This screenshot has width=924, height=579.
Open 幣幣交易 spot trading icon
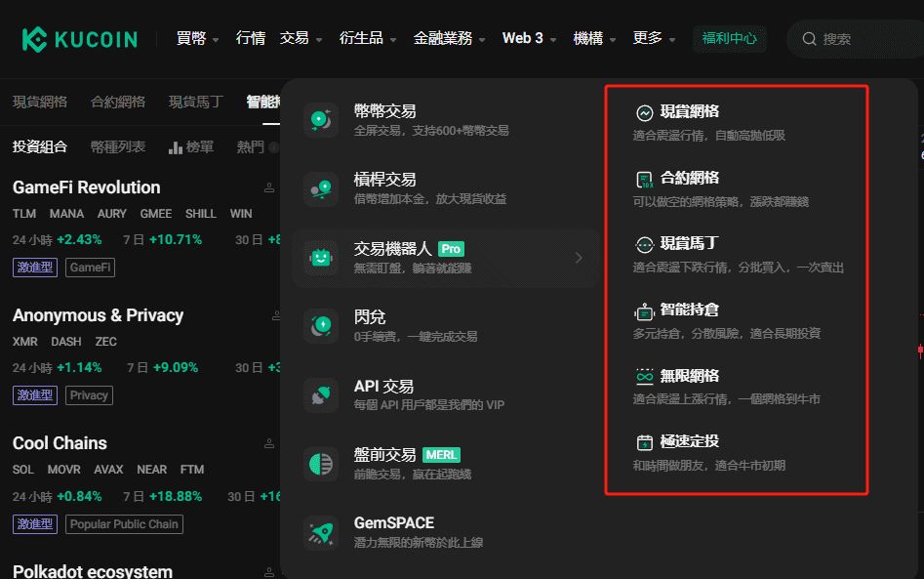click(x=321, y=120)
